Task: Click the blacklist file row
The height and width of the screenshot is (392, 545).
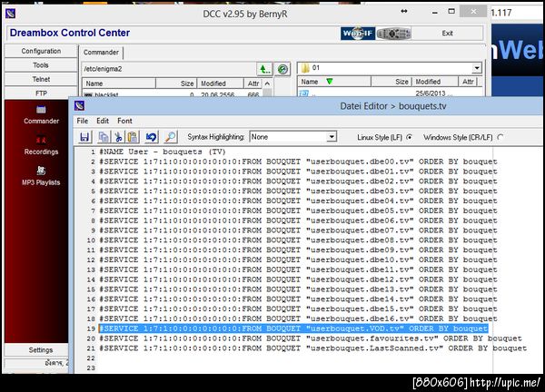Action: coord(172,94)
